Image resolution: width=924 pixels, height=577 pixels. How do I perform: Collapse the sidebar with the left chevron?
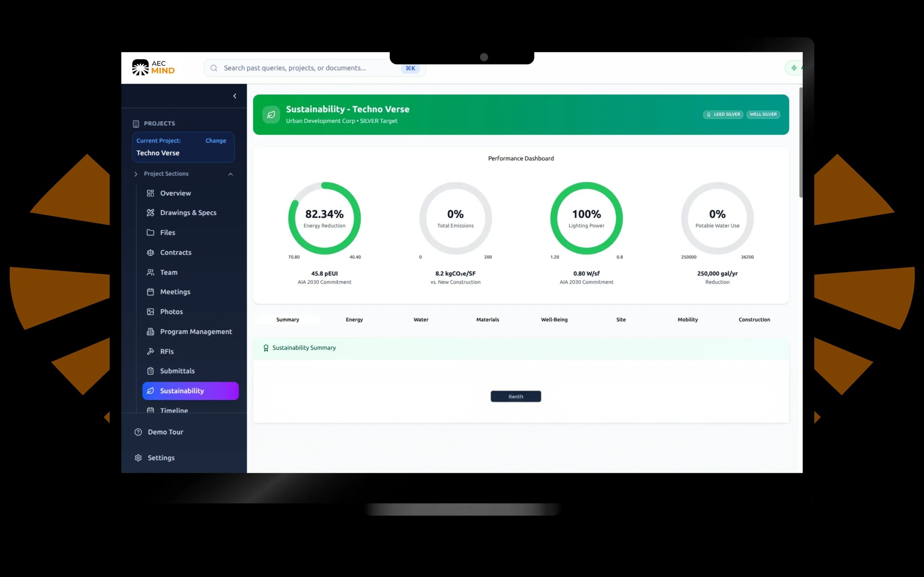(235, 96)
